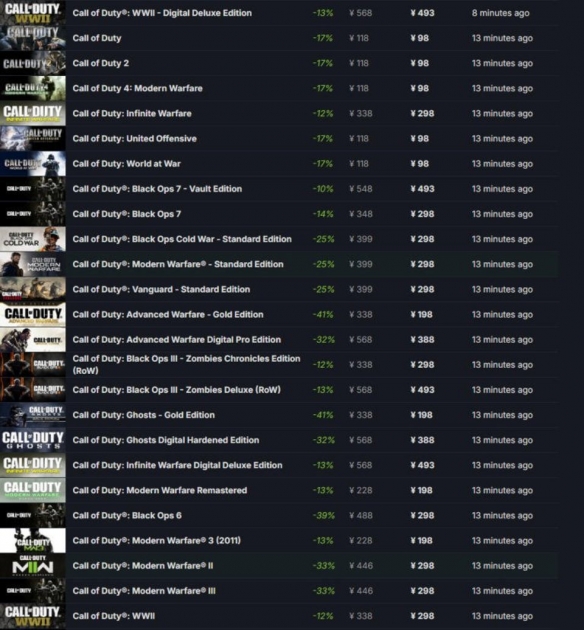Open Call of Duty: Modern Warfare Remastered
The image size is (584, 630).
pyautogui.click(x=160, y=490)
